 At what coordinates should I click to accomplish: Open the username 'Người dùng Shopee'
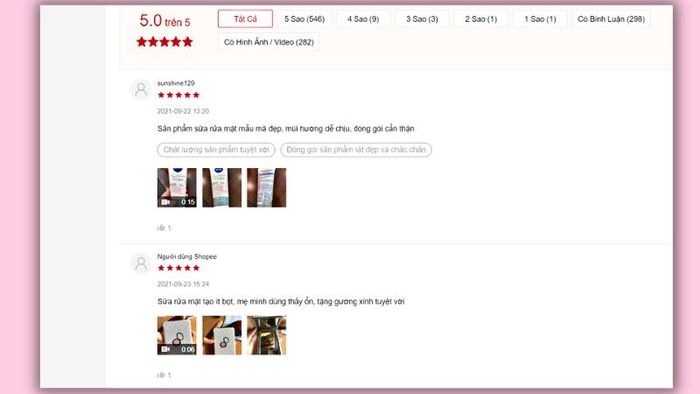click(x=187, y=256)
